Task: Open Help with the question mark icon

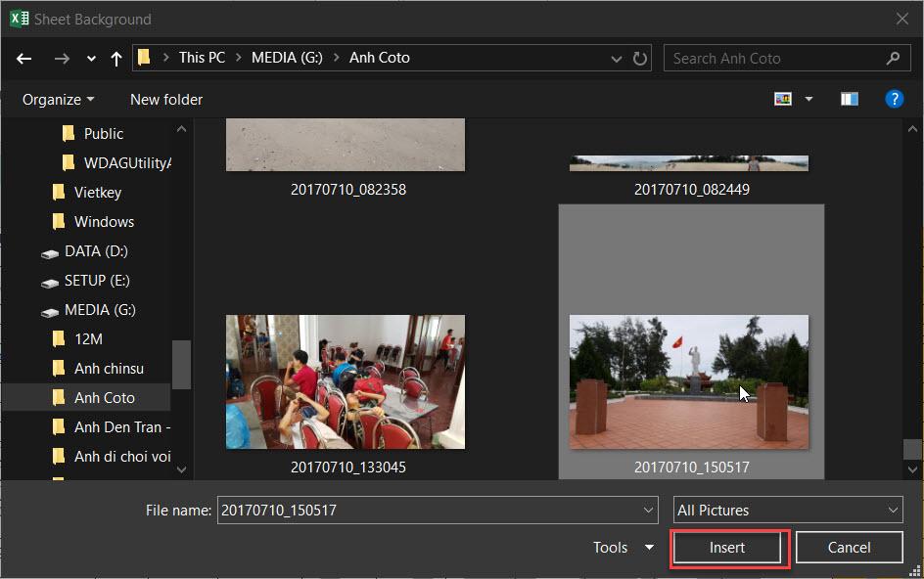Action: click(x=894, y=99)
